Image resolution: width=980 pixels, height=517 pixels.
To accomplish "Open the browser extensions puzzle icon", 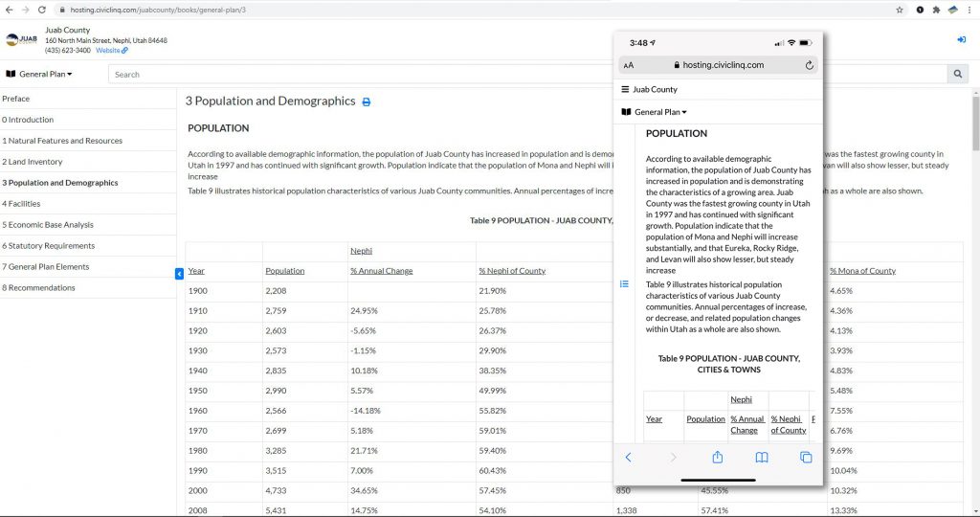I will (x=936, y=10).
